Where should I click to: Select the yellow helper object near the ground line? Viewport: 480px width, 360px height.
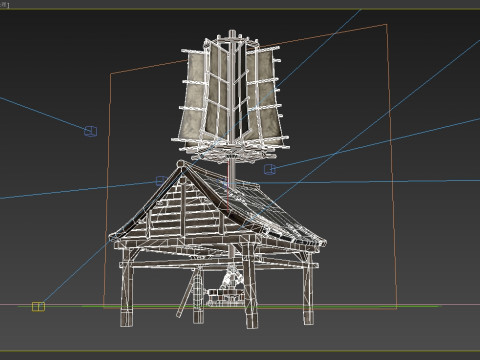(x=38, y=307)
